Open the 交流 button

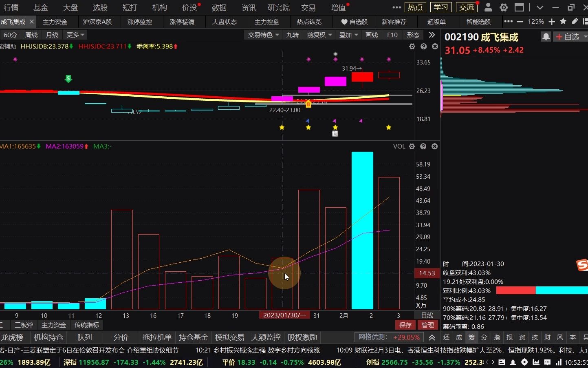click(x=467, y=7)
